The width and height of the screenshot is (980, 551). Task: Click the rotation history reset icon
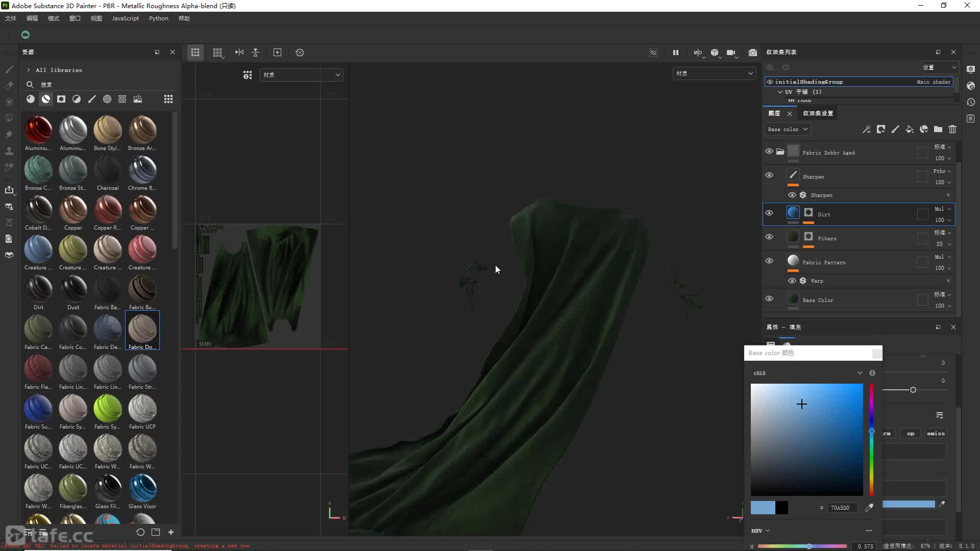pos(300,53)
